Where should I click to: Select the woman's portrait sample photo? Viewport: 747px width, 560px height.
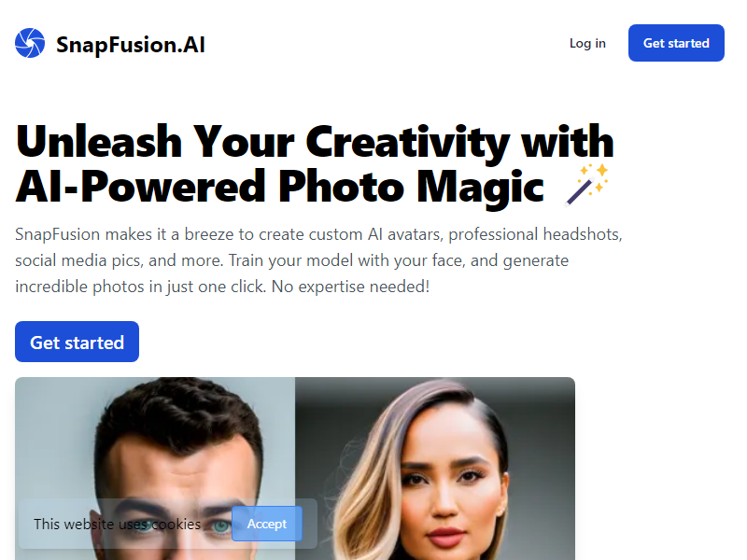(x=435, y=469)
